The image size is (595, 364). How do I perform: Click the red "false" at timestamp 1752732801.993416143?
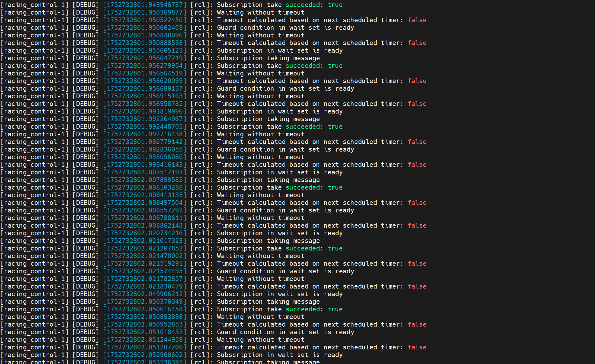point(417,165)
